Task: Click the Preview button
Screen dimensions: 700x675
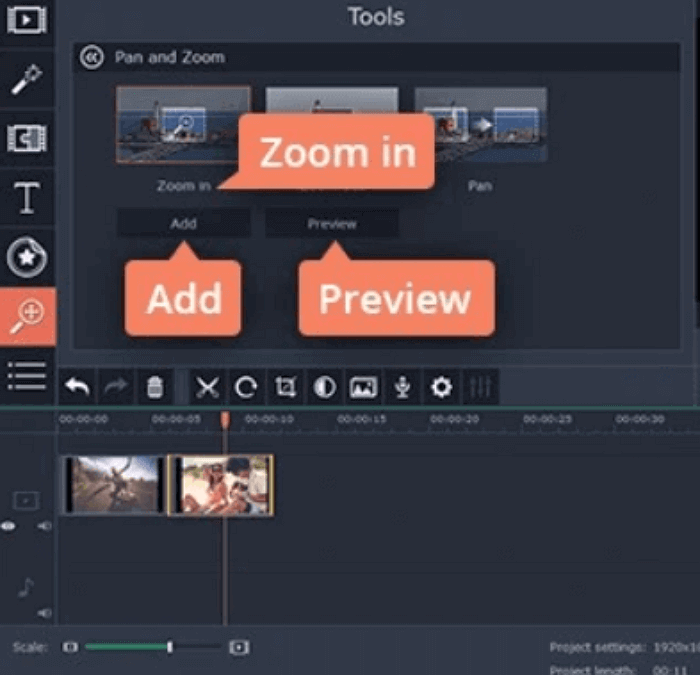Action: [x=332, y=224]
